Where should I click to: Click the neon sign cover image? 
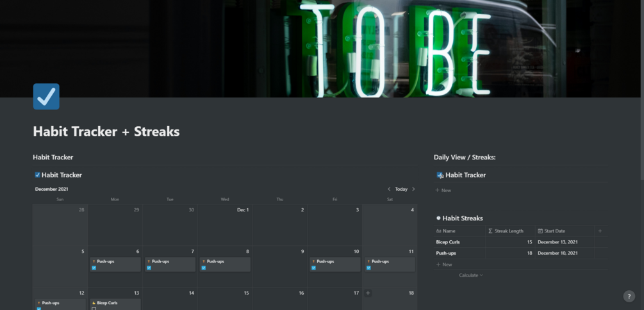(x=320, y=49)
